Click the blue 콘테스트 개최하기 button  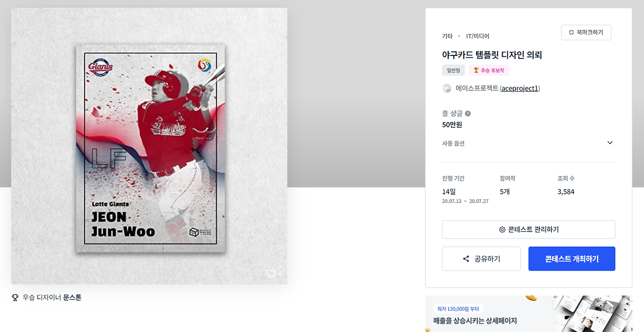click(572, 259)
